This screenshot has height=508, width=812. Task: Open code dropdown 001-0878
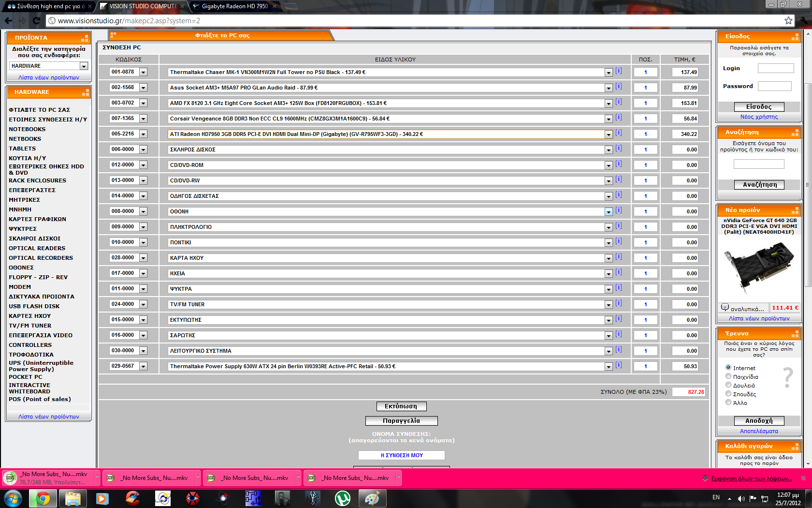point(143,72)
